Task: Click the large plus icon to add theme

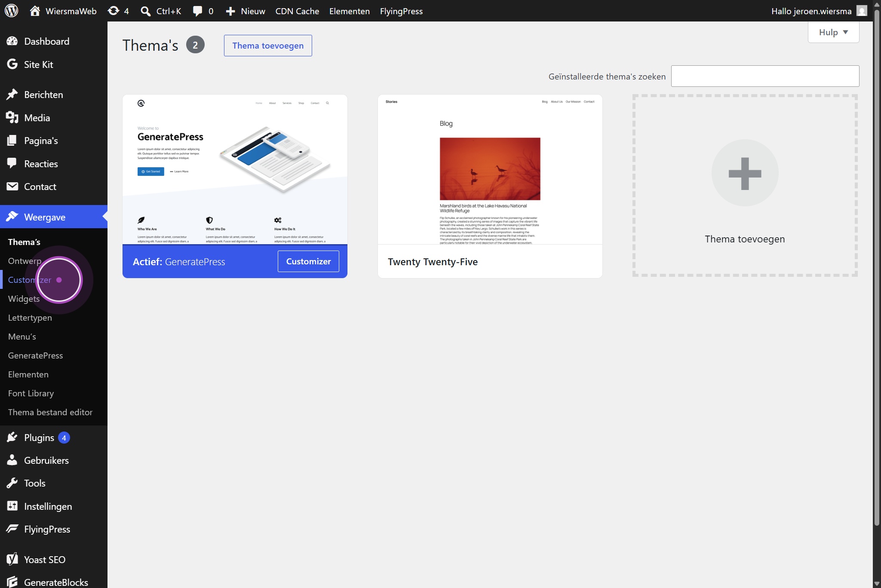Action: pos(745,173)
